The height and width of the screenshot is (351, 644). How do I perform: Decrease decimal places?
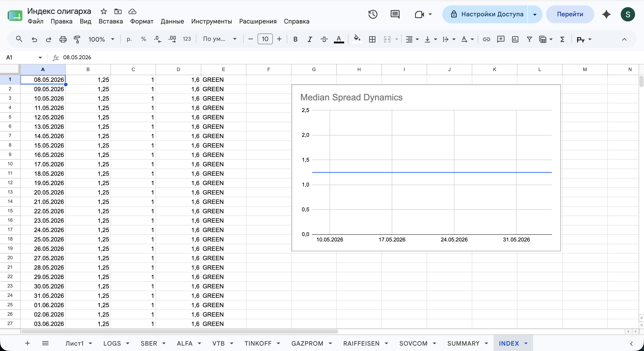click(x=157, y=39)
